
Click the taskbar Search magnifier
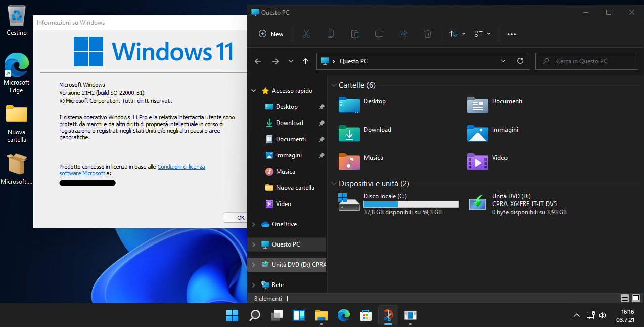255,315
